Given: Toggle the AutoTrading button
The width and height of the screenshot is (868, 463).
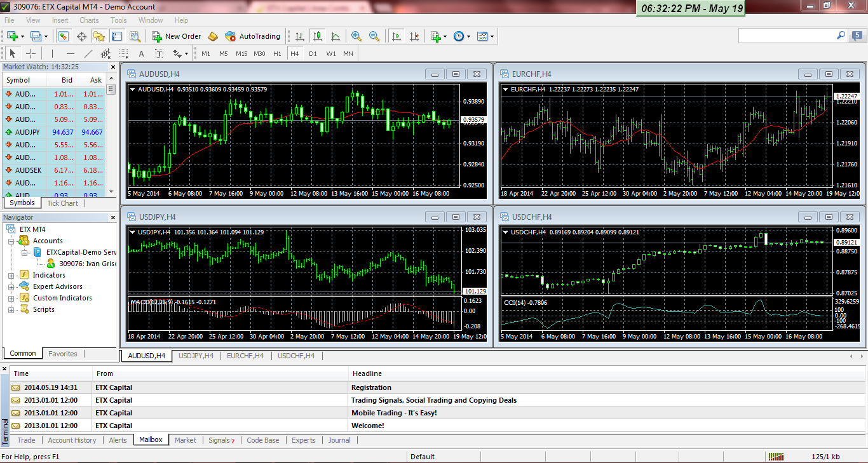Looking at the screenshot, I should (x=253, y=36).
